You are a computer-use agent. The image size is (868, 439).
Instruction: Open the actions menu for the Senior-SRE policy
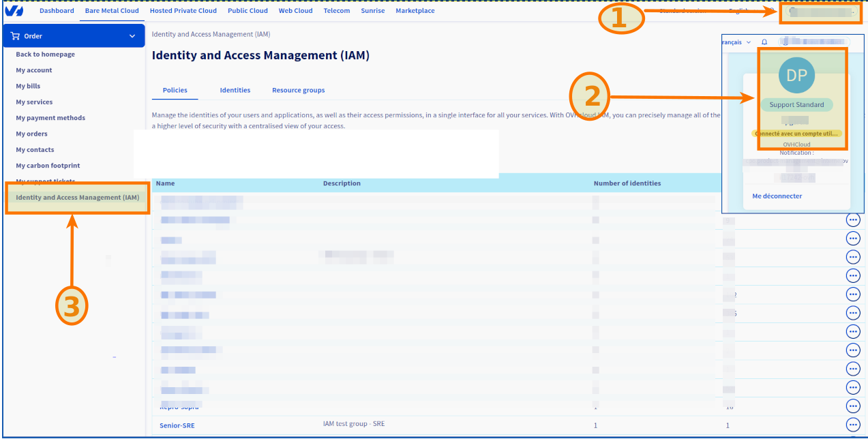[x=852, y=425]
